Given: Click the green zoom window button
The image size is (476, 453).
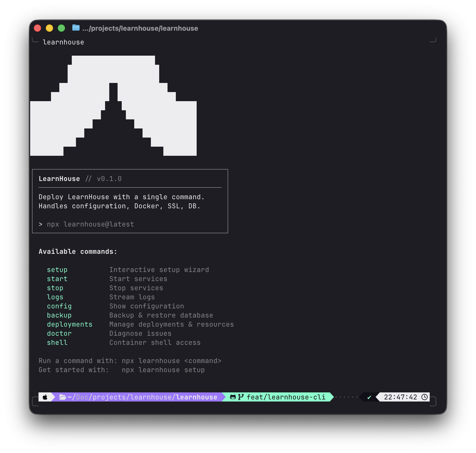Looking at the screenshot, I should [x=61, y=28].
